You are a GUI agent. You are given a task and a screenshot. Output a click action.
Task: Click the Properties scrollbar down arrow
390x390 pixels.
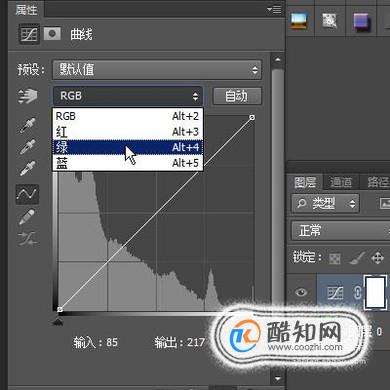click(x=278, y=379)
